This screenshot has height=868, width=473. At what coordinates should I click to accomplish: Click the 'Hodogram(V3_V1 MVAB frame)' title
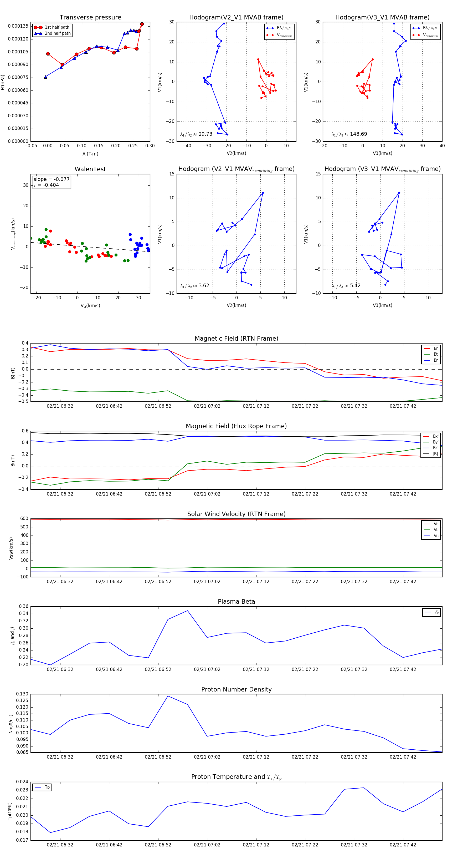382,18
